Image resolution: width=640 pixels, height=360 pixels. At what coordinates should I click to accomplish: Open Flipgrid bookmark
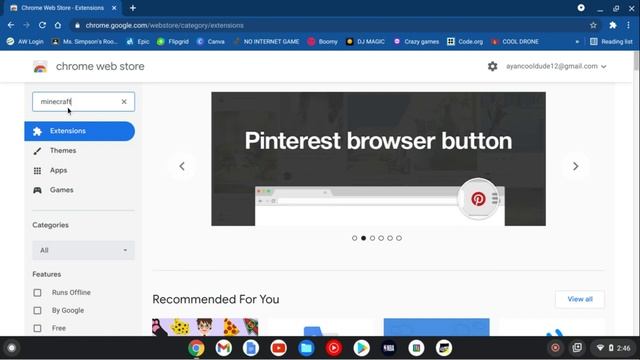pos(173,42)
